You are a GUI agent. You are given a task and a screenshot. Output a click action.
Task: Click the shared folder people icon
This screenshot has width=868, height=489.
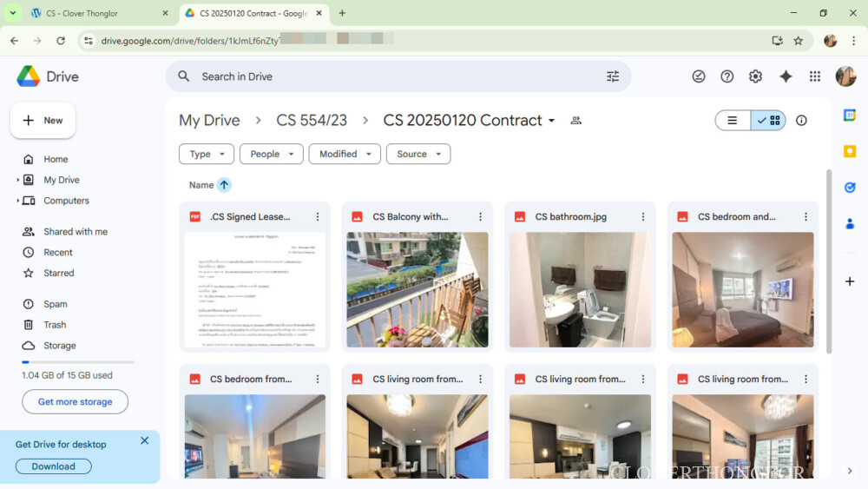[x=575, y=121]
